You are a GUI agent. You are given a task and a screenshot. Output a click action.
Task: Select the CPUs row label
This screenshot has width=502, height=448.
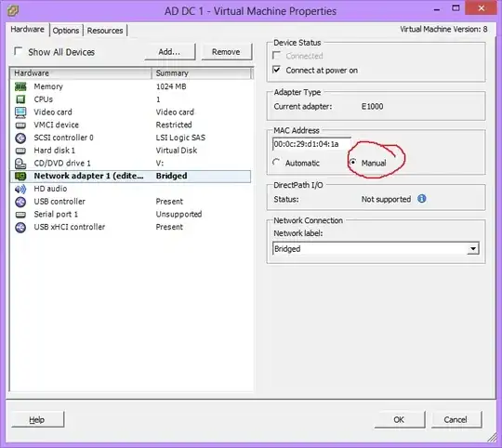[43, 99]
